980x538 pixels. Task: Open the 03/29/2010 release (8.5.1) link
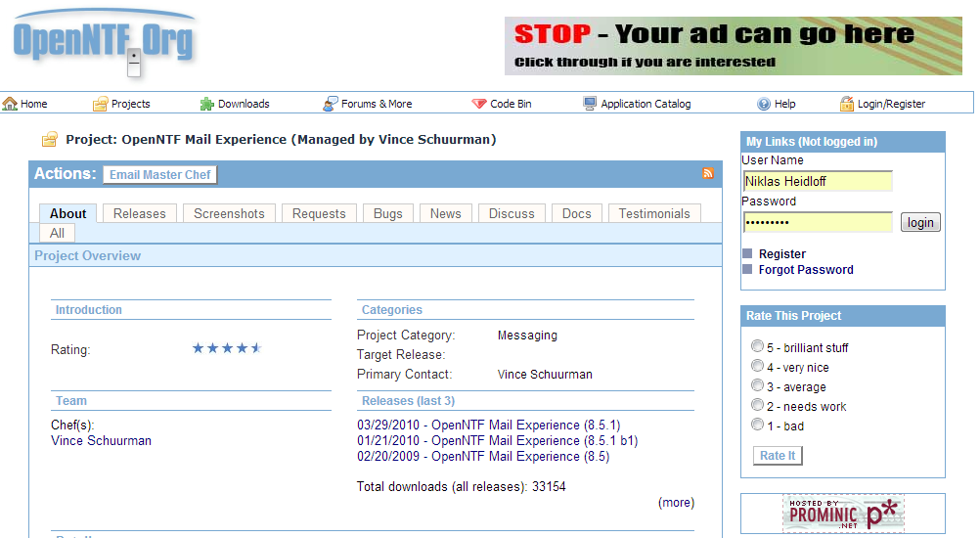click(x=489, y=425)
